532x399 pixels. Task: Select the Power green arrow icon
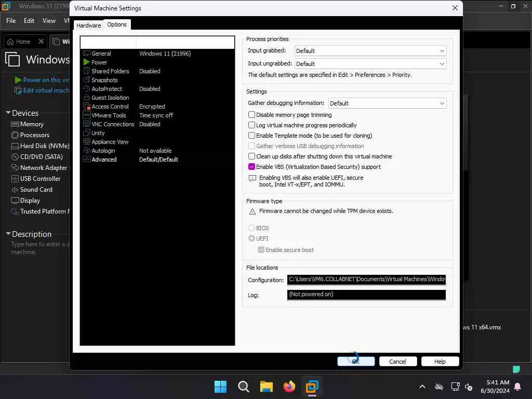click(87, 62)
